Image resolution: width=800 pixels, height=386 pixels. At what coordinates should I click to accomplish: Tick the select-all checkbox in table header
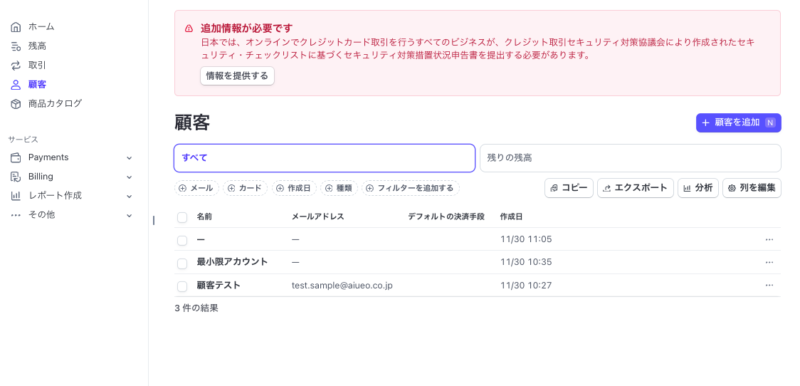click(182, 218)
